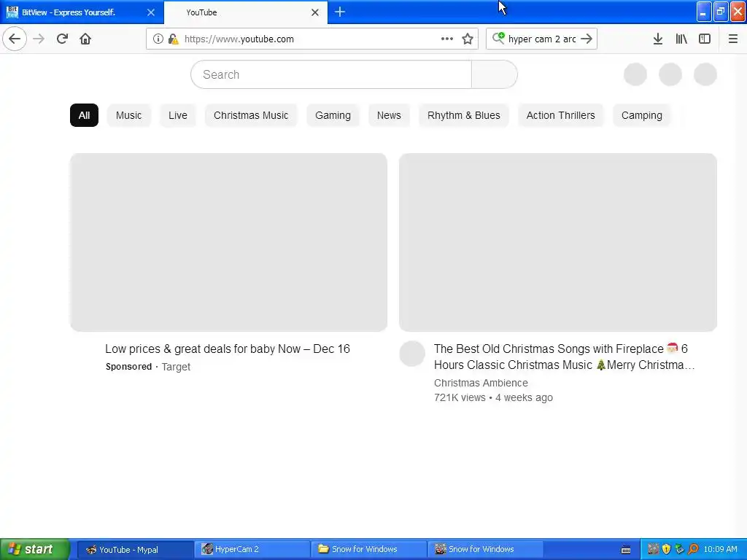Click the '721K views' text
Image resolution: width=747 pixels, height=560 pixels.
(x=460, y=397)
